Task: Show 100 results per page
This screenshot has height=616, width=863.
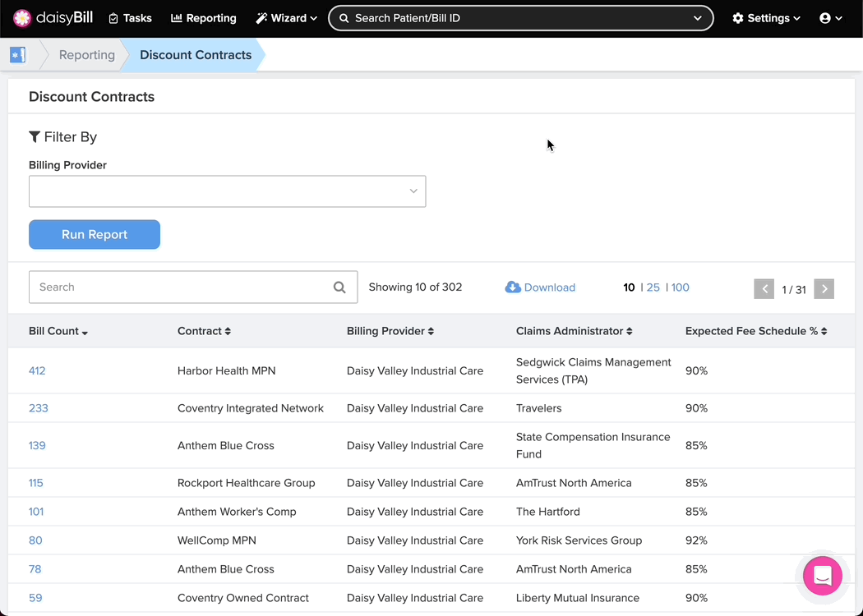Action: coord(681,287)
